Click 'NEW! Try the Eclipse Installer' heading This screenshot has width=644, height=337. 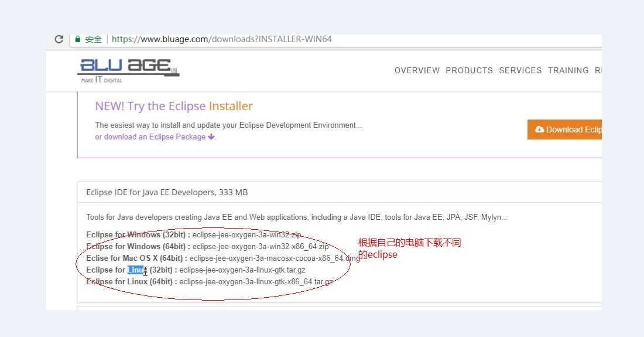click(174, 106)
